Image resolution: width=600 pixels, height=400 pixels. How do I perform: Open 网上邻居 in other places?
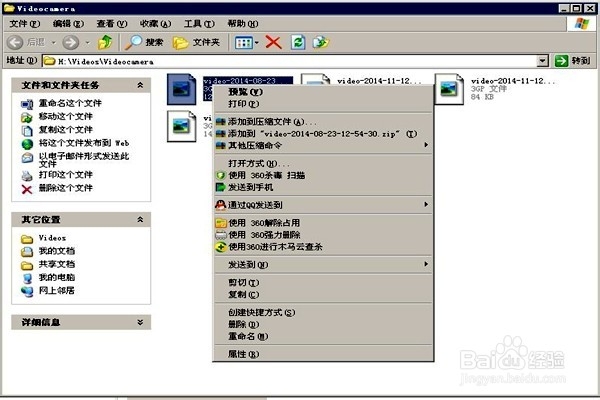57,291
